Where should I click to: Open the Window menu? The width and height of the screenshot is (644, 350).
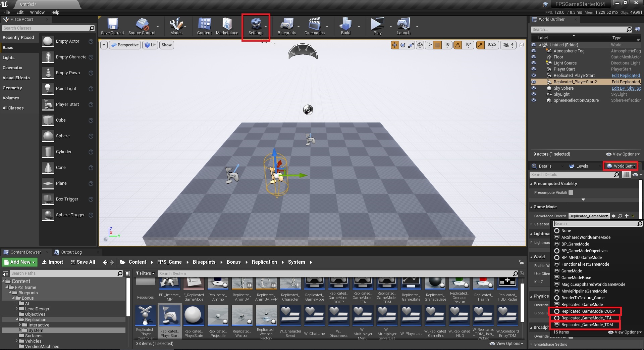[37, 12]
